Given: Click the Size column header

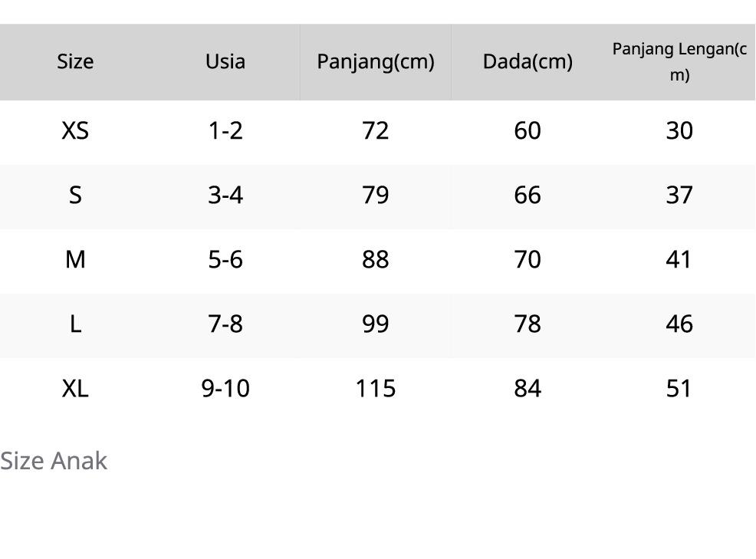Looking at the screenshot, I should [75, 61].
